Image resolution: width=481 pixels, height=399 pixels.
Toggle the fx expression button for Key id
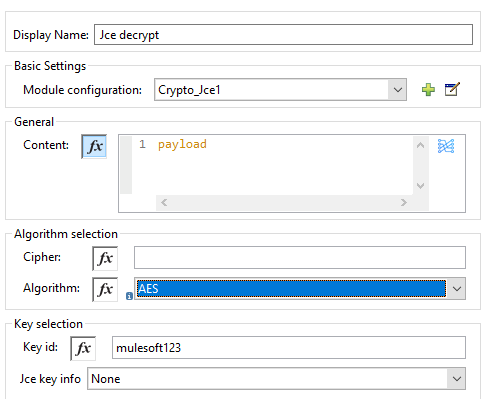coord(83,348)
